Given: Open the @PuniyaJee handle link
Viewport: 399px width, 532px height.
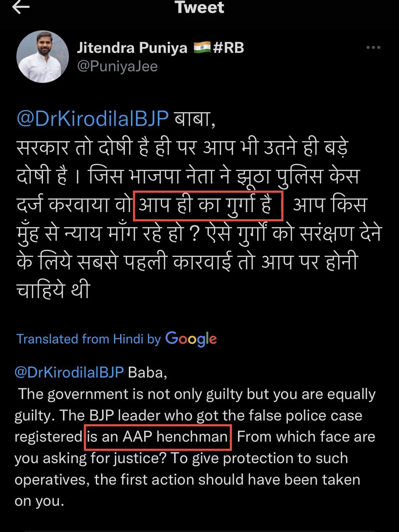Looking at the screenshot, I should tap(117, 66).
